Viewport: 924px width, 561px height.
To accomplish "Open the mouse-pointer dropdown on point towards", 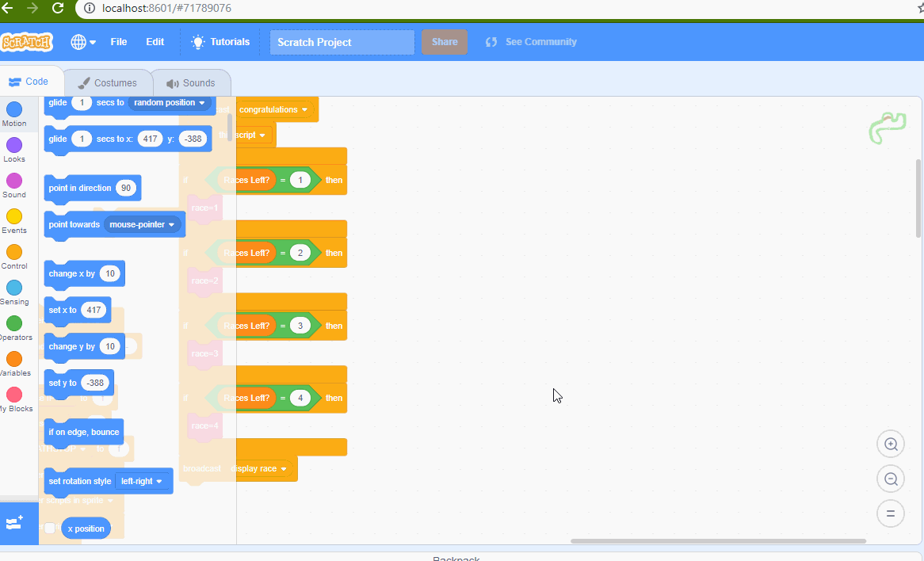I will [x=142, y=224].
